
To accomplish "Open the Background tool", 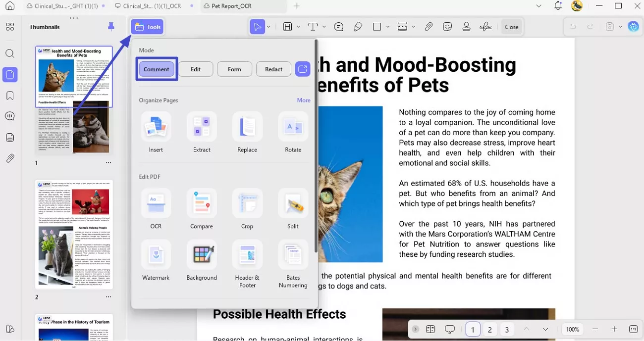I will (x=202, y=260).
